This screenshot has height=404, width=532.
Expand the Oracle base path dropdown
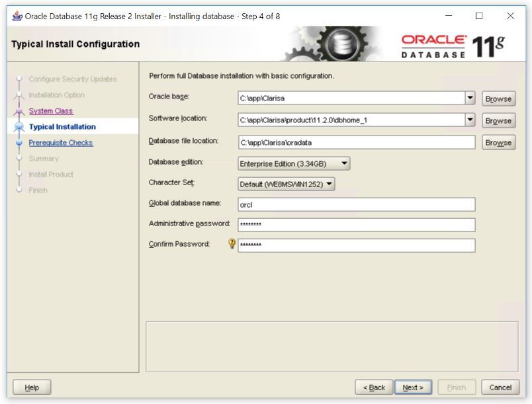[x=470, y=99]
